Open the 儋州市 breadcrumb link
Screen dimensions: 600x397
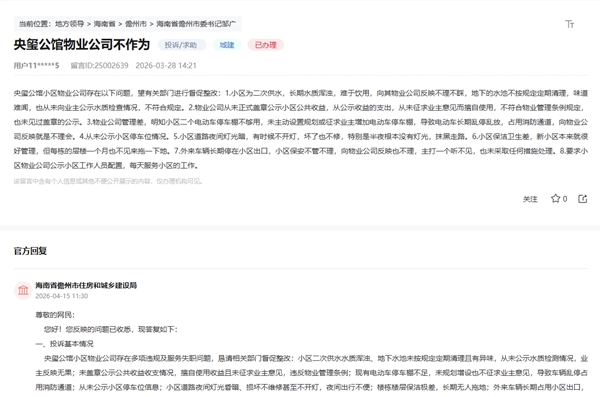point(136,24)
